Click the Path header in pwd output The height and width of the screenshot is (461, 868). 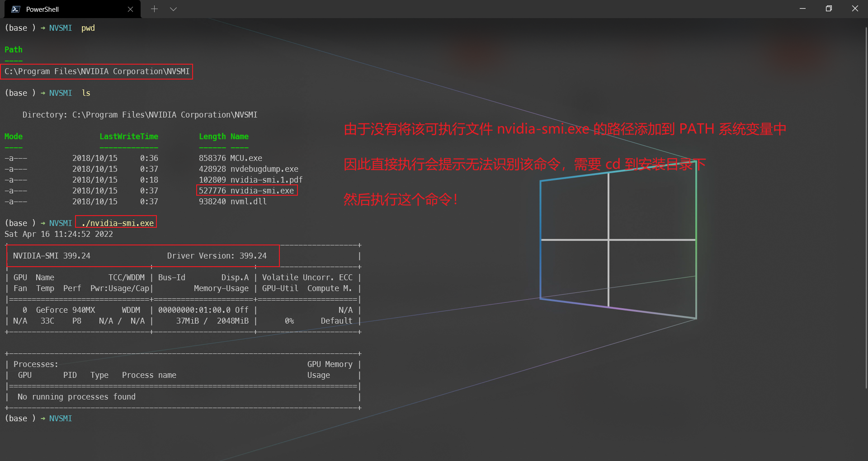(14, 50)
